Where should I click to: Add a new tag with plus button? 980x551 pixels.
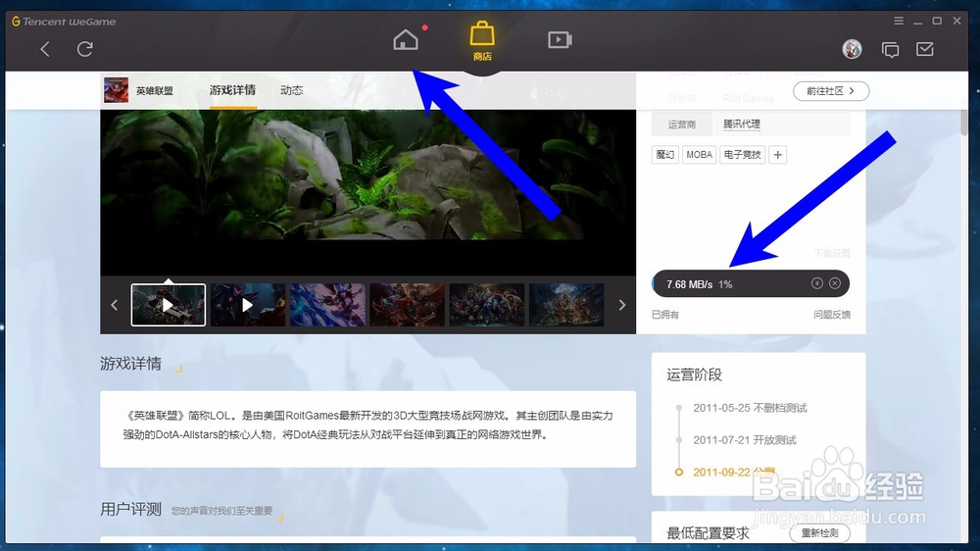tap(777, 155)
